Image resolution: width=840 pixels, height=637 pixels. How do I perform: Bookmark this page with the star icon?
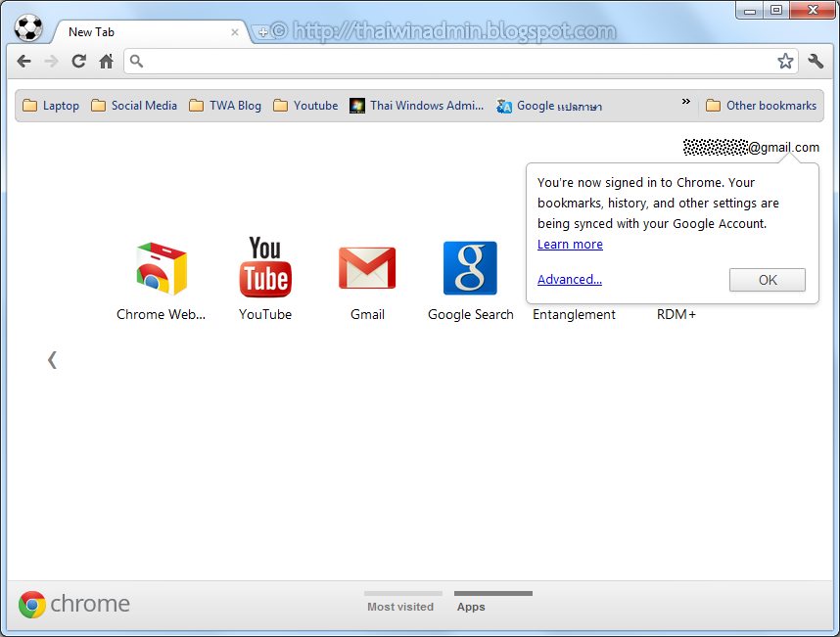click(x=785, y=61)
